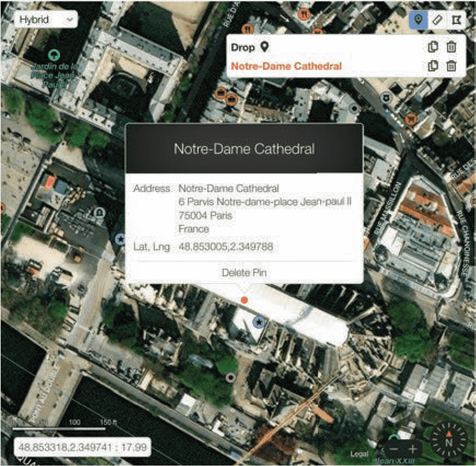Click the Delete Pin button
Viewport: 476px width, 466px height.
coord(244,273)
